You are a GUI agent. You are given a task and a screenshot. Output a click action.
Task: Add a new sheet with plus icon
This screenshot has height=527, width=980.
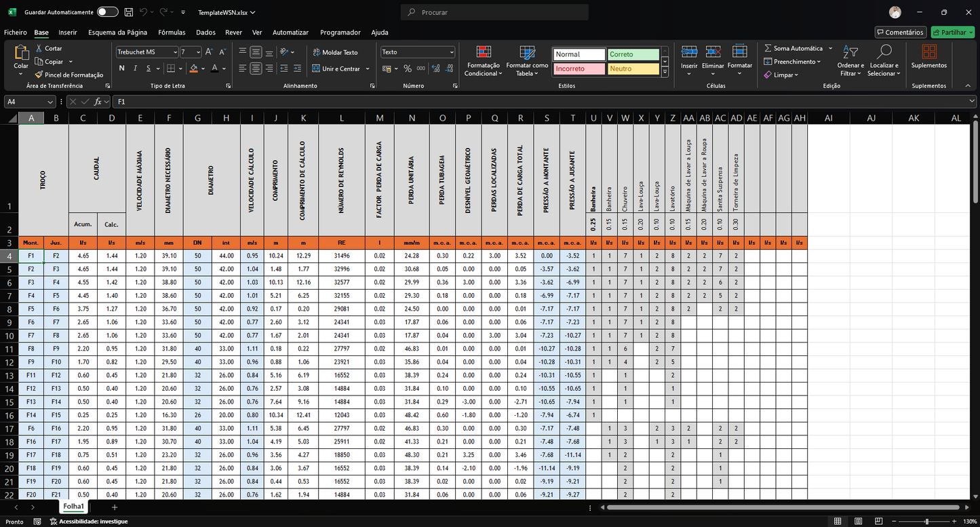(x=115, y=507)
